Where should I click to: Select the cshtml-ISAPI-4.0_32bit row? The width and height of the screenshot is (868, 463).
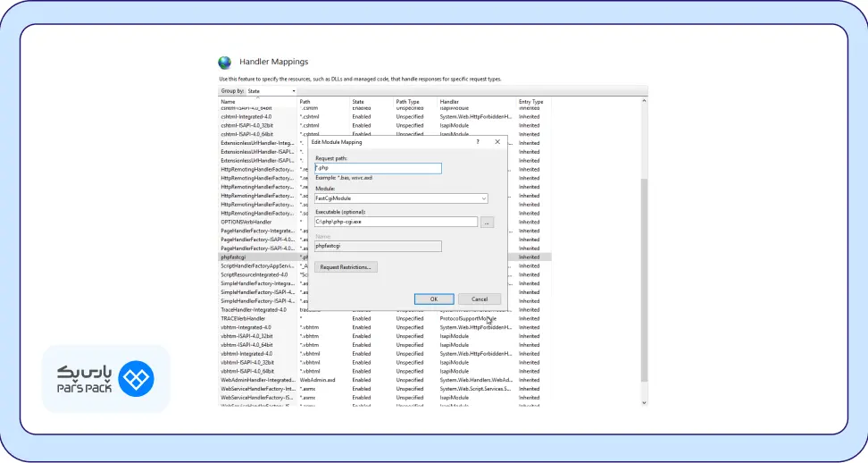click(385, 126)
